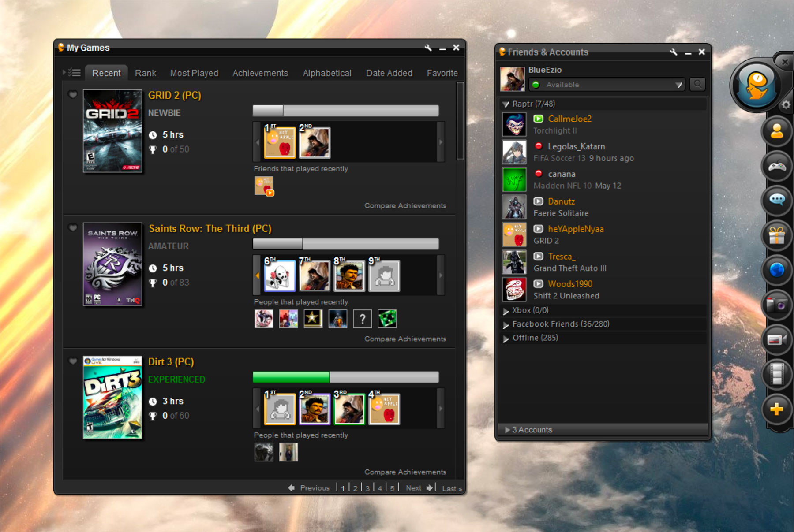Open the gear settings next to Raptr orb
This screenshot has height=532, width=794.
click(786, 105)
